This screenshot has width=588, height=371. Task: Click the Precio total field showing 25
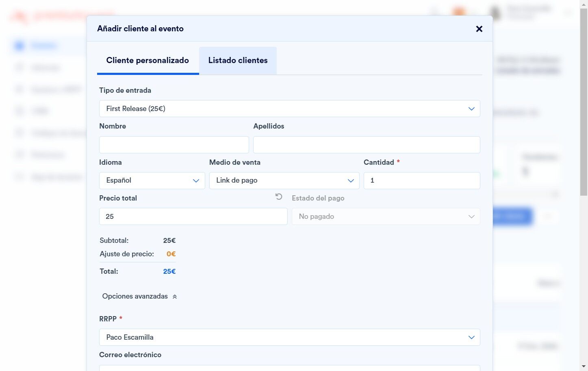pyautogui.click(x=193, y=216)
